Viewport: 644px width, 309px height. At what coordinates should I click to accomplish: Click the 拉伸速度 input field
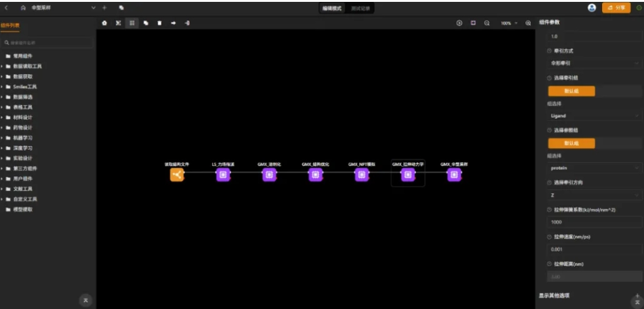coord(593,249)
